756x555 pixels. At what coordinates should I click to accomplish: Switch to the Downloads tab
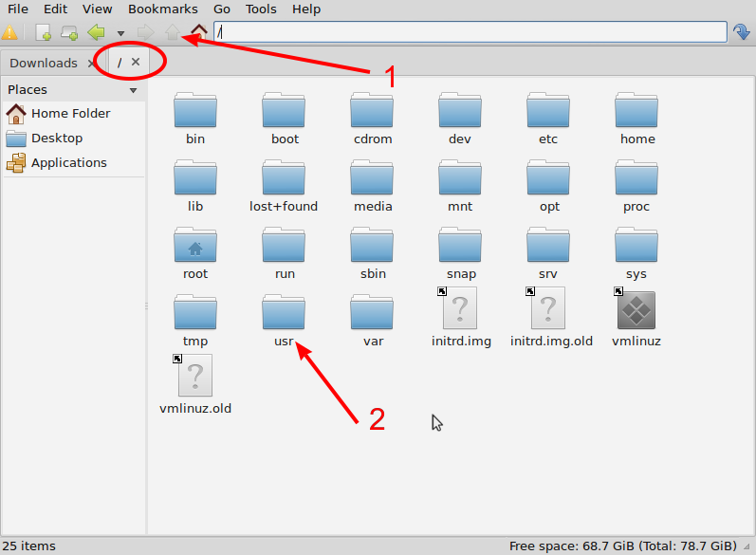coord(44,64)
